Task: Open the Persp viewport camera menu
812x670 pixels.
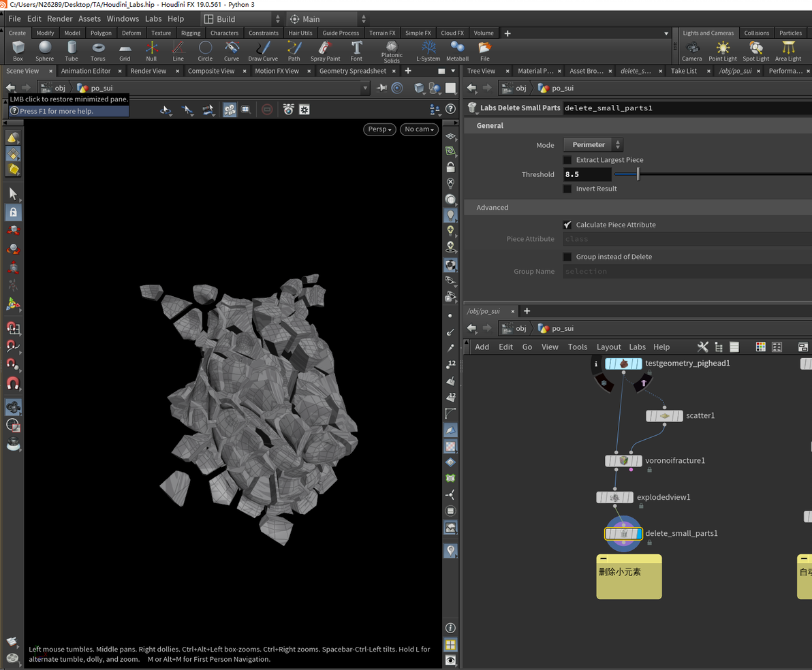Action: tap(379, 129)
